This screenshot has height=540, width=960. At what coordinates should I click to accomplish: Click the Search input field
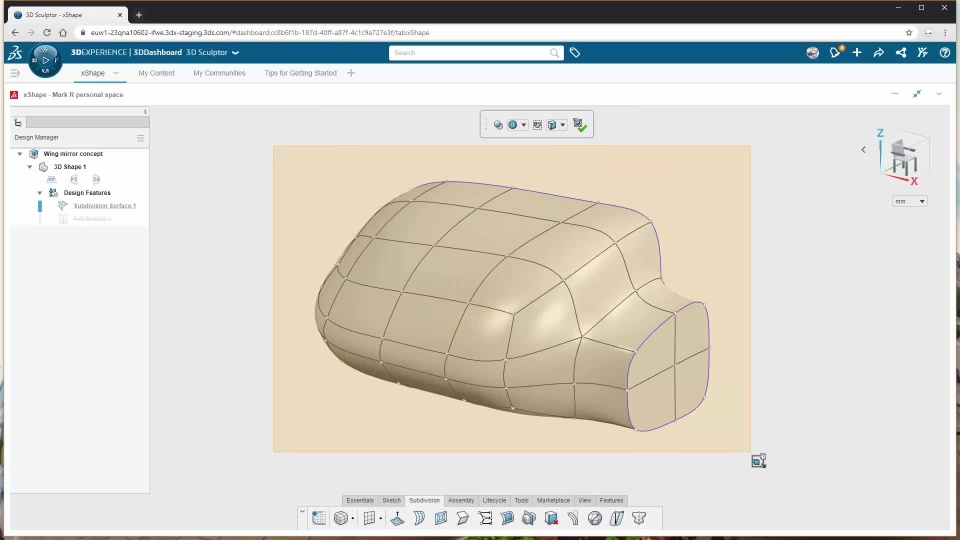[x=470, y=53]
